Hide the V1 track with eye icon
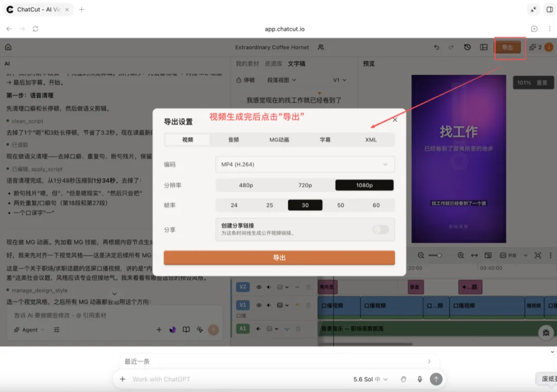 tap(258, 305)
